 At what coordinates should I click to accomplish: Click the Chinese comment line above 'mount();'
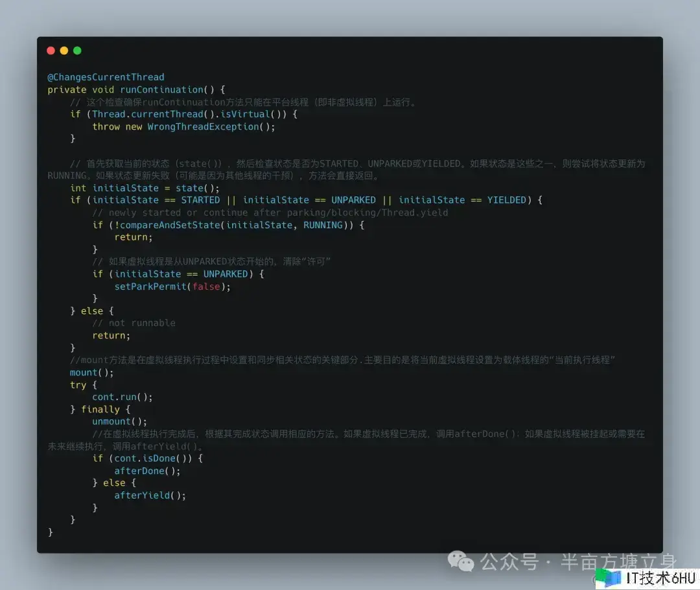pyautogui.click(x=342, y=360)
